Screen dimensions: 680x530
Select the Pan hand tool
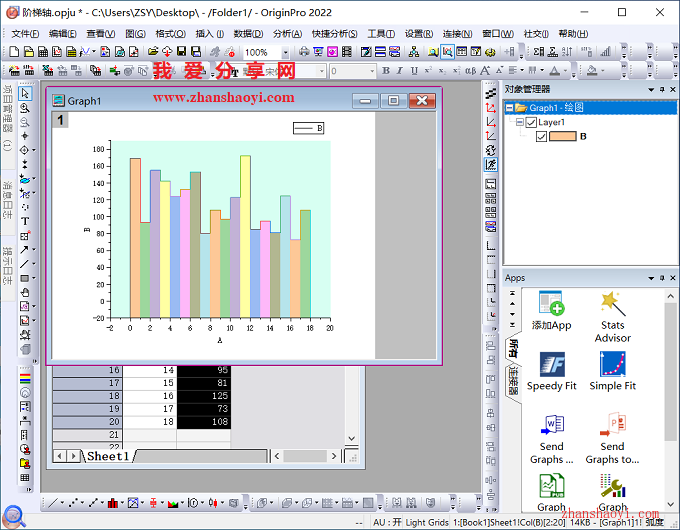(25, 292)
